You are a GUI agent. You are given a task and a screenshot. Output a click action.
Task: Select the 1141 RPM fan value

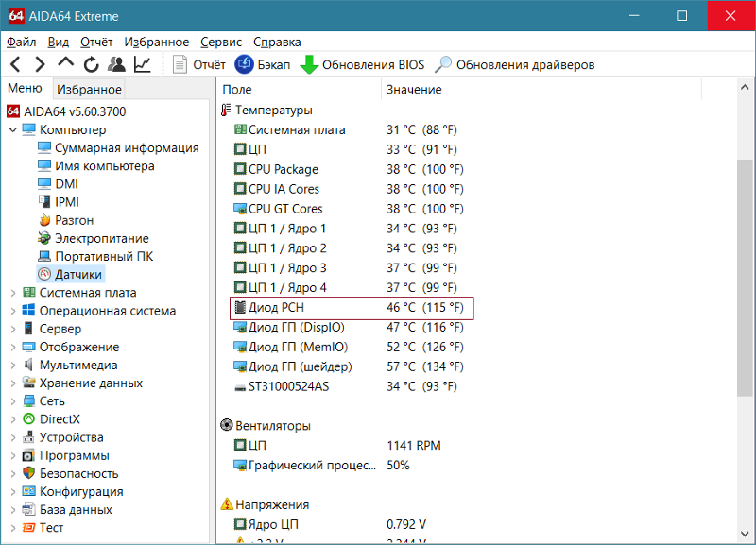point(414,446)
